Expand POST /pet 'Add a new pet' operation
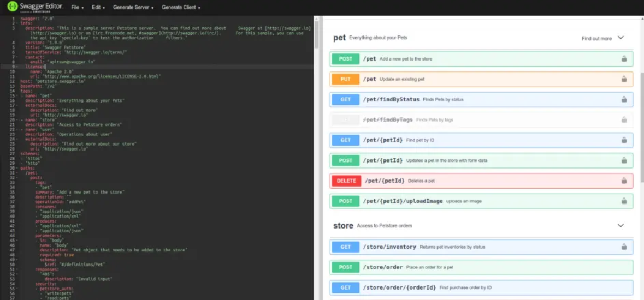This screenshot has height=300, width=644. click(x=481, y=59)
